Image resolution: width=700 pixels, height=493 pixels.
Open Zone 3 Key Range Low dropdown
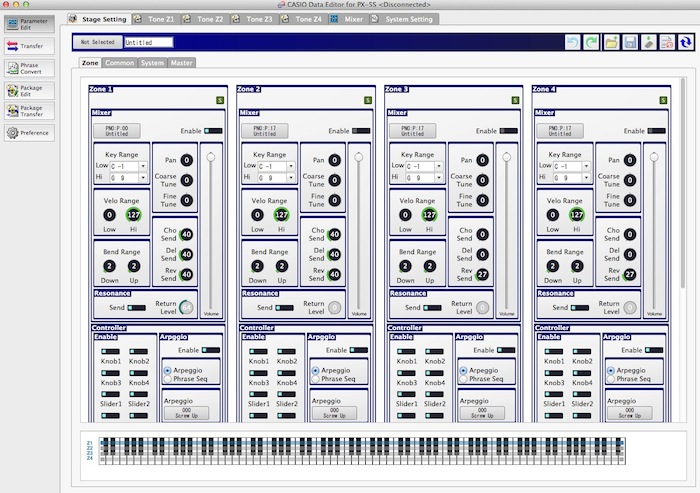click(x=439, y=166)
